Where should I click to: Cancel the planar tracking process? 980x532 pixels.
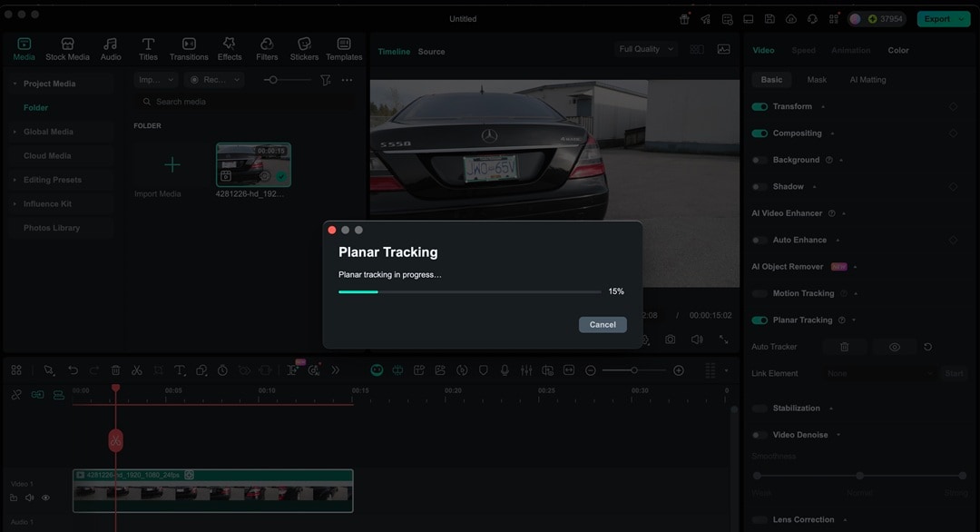click(603, 324)
